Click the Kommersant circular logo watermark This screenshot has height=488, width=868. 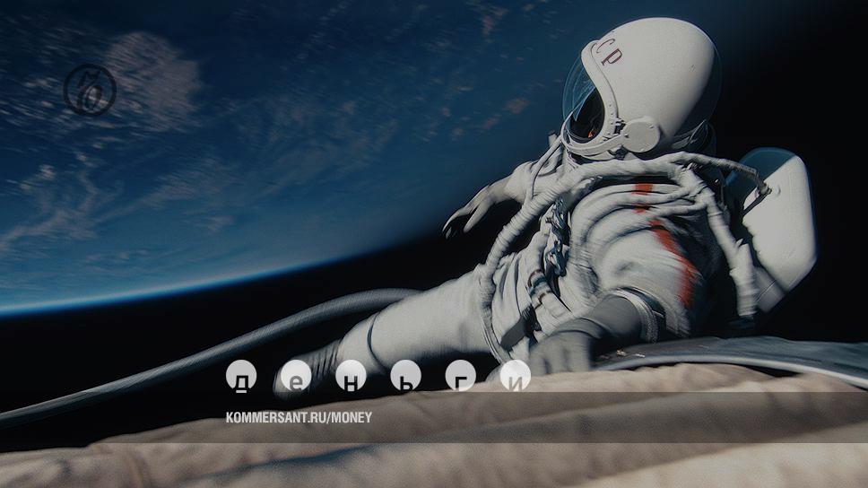[x=90, y=90]
